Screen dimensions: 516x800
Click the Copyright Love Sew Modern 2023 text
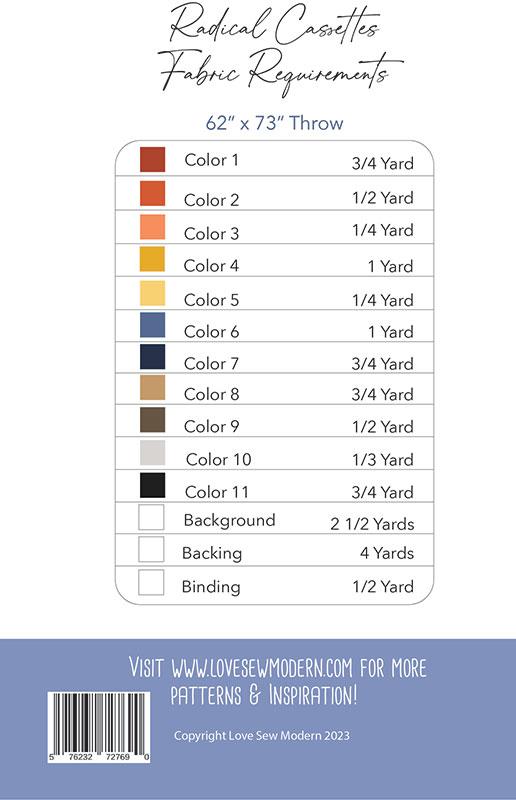(262, 736)
